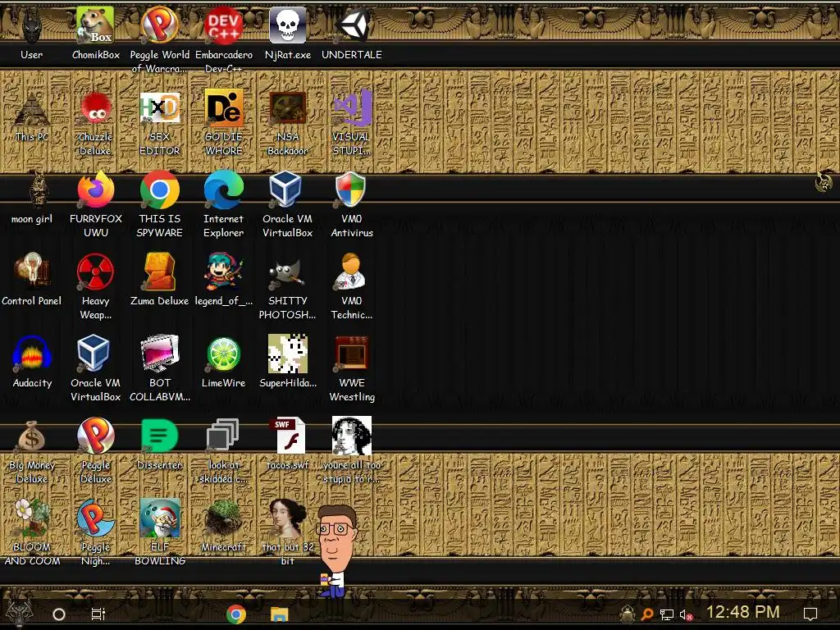The height and width of the screenshot is (630, 840).
Task: Select the BOT COLLABVM monitor icon
Action: coord(160,354)
